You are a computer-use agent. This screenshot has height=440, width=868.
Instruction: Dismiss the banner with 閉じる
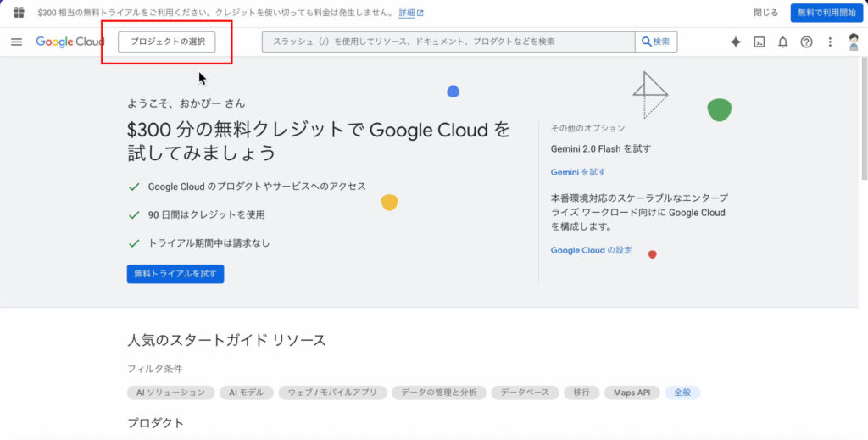(x=766, y=12)
